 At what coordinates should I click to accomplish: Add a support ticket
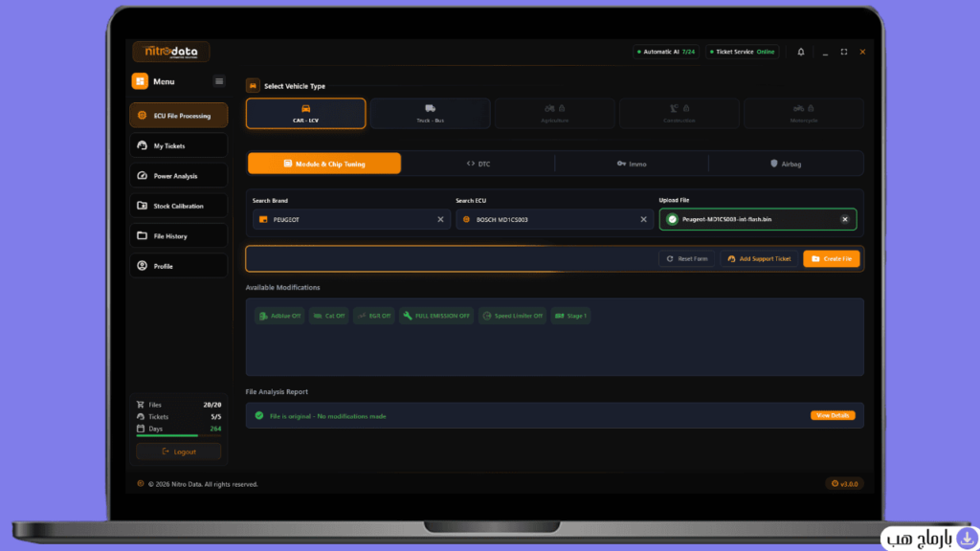coord(759,258)
